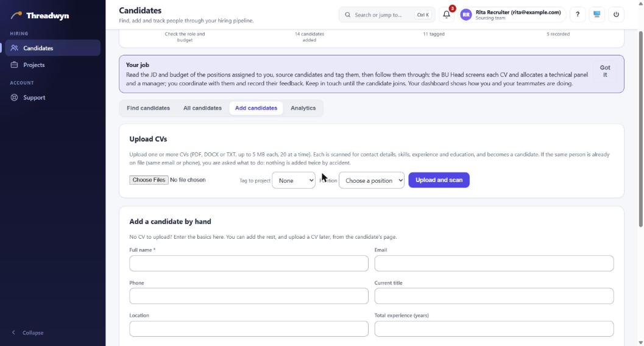The height and width of the screenshot is (346, 644).
Task: Open the notifications bell
Action: click(x=447, y=15)
